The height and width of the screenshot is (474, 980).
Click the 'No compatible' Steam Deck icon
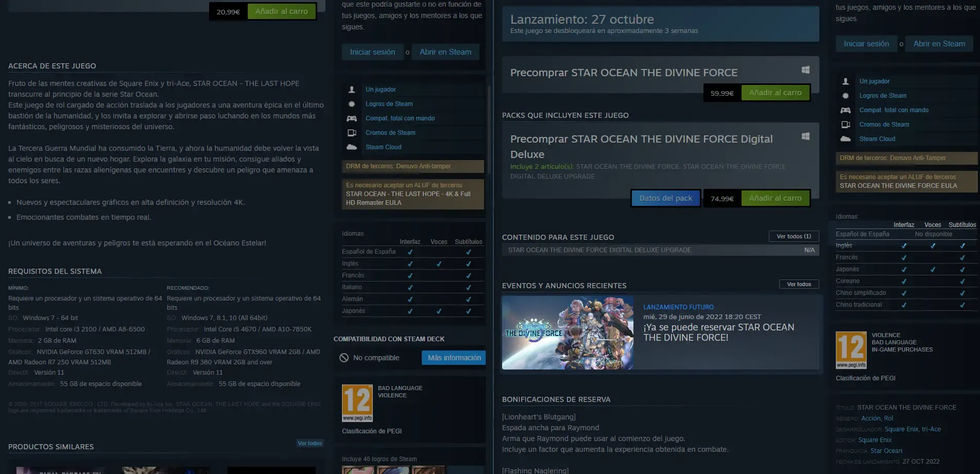tap(344, 358)
